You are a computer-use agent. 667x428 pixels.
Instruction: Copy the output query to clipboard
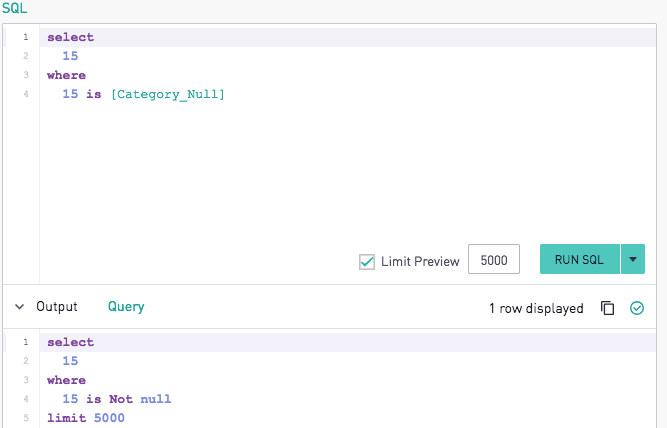click(x=607, y=308)
